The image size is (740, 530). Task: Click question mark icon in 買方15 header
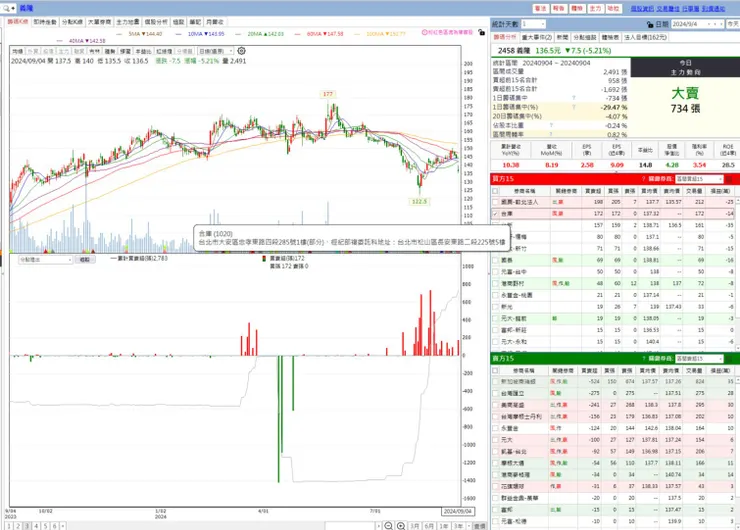tap(643, 179)
